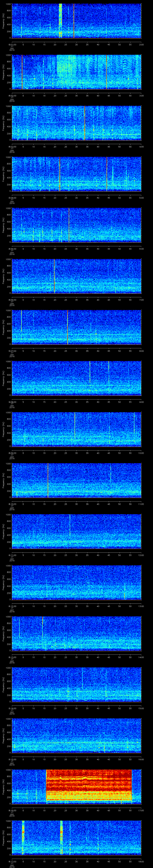Open the 8:11:00 spectrogram panel
Viewport: 153px width, 868px height.
77,531
